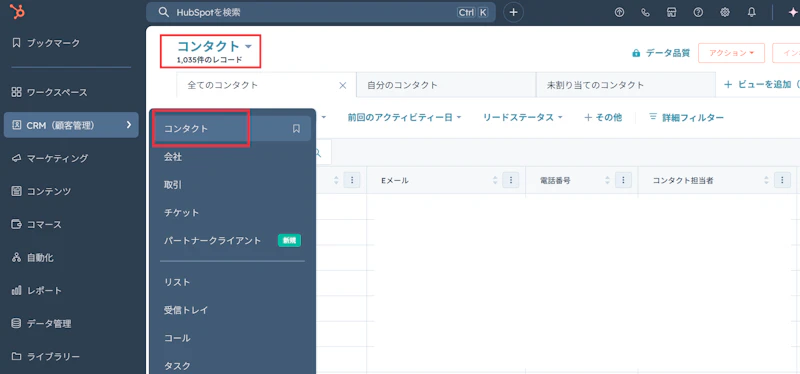
Task: Click the AI sparkle icon in top bar
Action: [793, 13]
